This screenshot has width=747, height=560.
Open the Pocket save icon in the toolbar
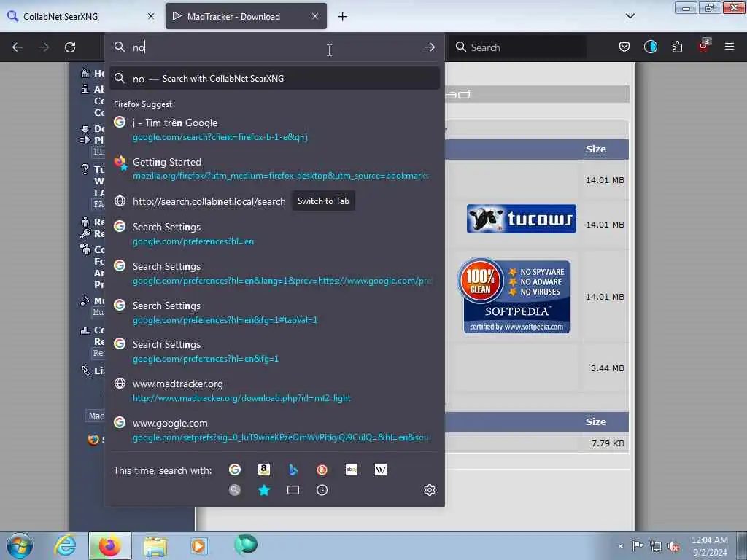point(624,47)
